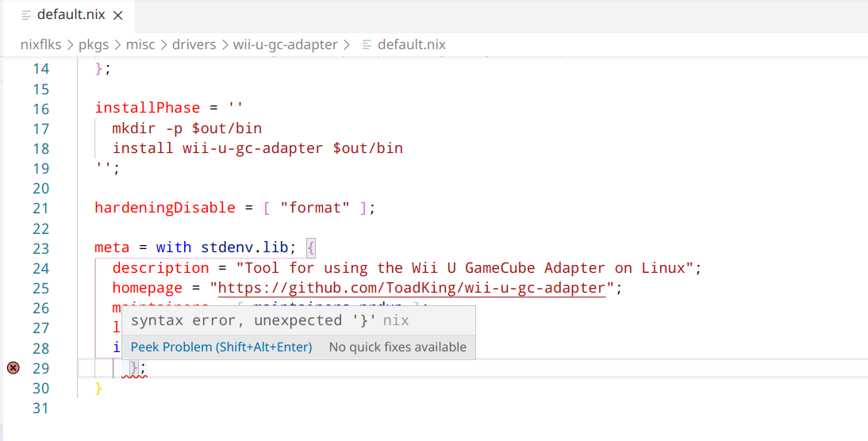Click the mkdir -p $out/bin line
This screenshot has height=441, width=868.
(x=187, y=128)
